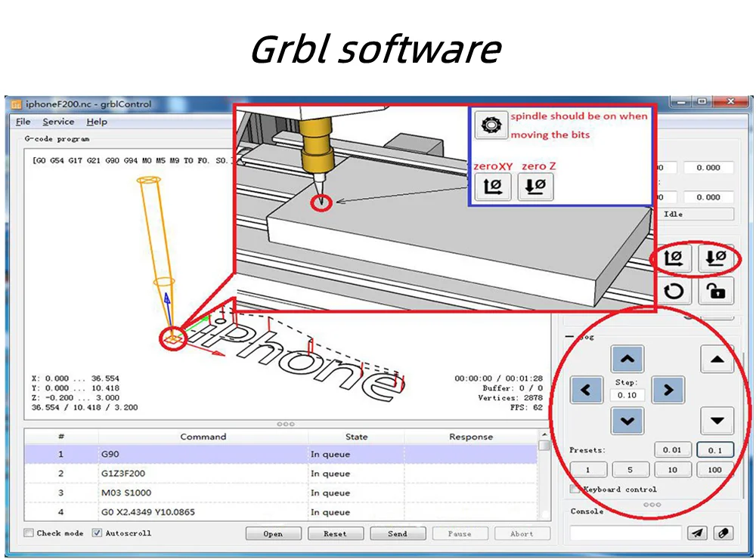This screenshot has width=756, height=559.
Task: Click the unlock padlock icon button
Action: (x=715, y=291)
